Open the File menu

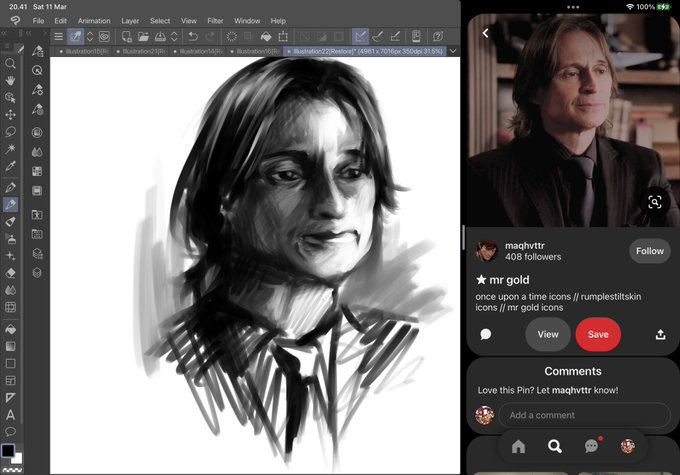coord(38,21)
